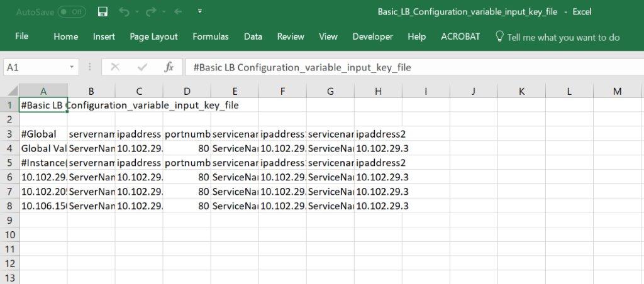This screenshot has width=644, height=284.
Task: Select row 4 header
Action: [9, 148]
